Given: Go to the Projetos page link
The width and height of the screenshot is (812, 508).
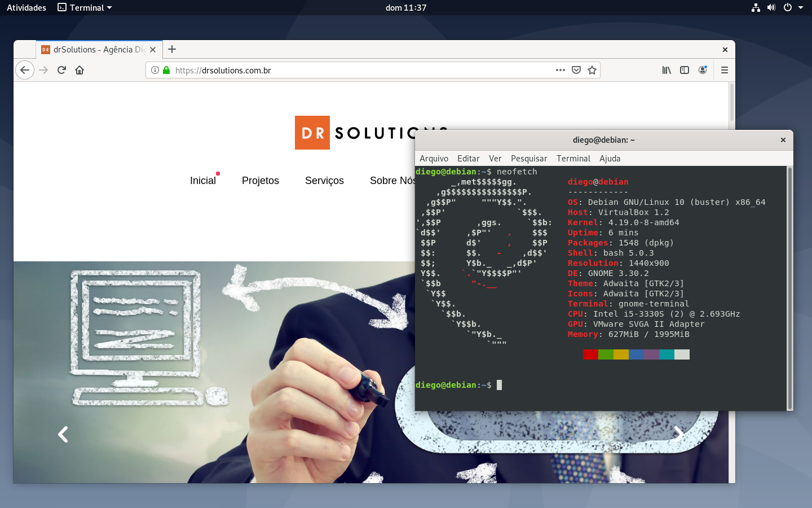Looking at the screenshot, I should click(x=261, y=181).
